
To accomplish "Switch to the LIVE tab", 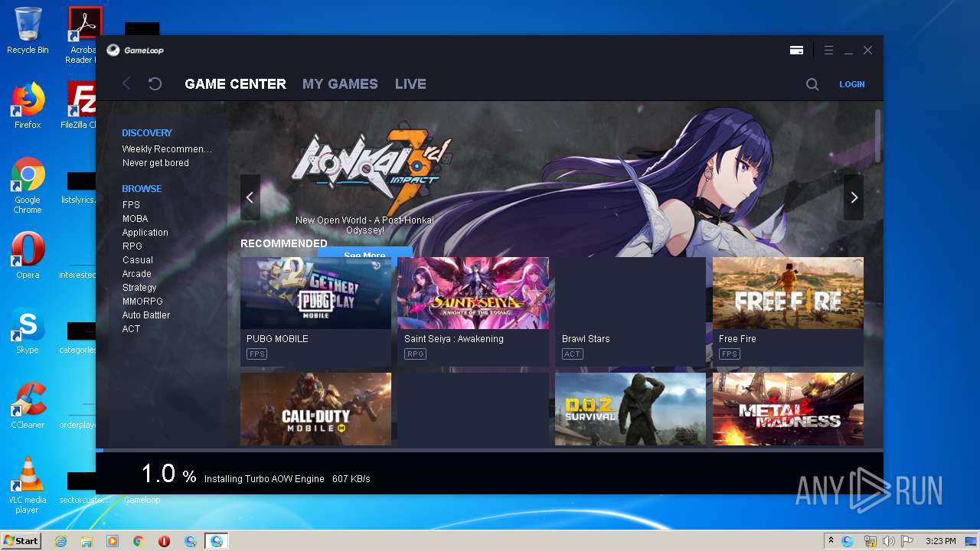I will point(410,84).
